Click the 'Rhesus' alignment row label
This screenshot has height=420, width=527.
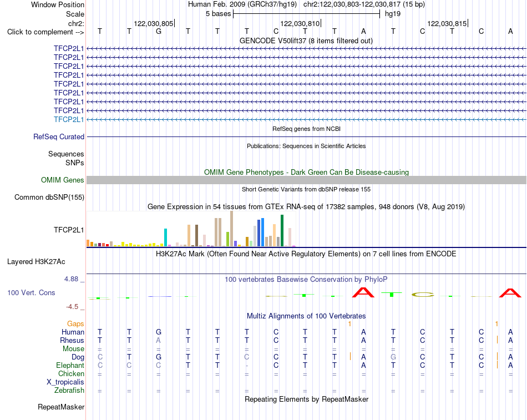(x=72, y=341)
